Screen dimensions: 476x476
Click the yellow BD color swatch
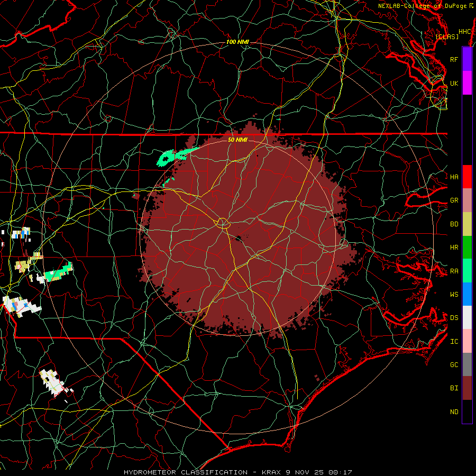click(467, 224)
